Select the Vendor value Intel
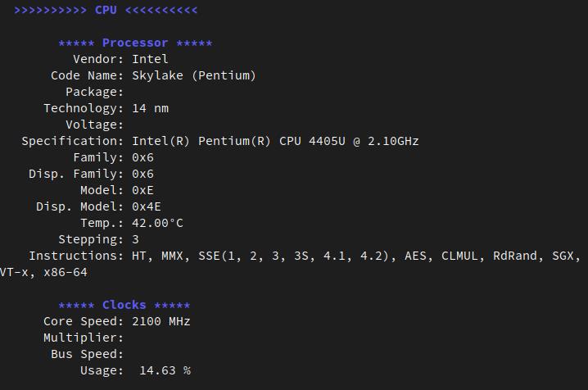 (150, 59)
